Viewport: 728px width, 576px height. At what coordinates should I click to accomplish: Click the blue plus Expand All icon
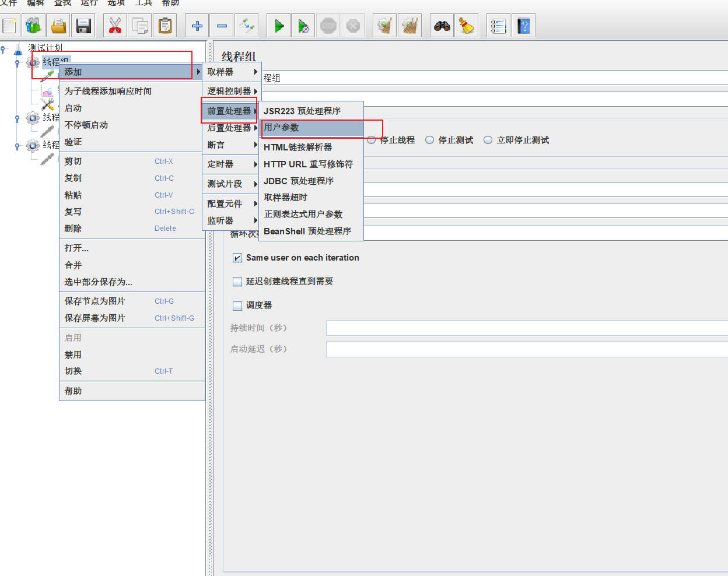coord(197,26)
